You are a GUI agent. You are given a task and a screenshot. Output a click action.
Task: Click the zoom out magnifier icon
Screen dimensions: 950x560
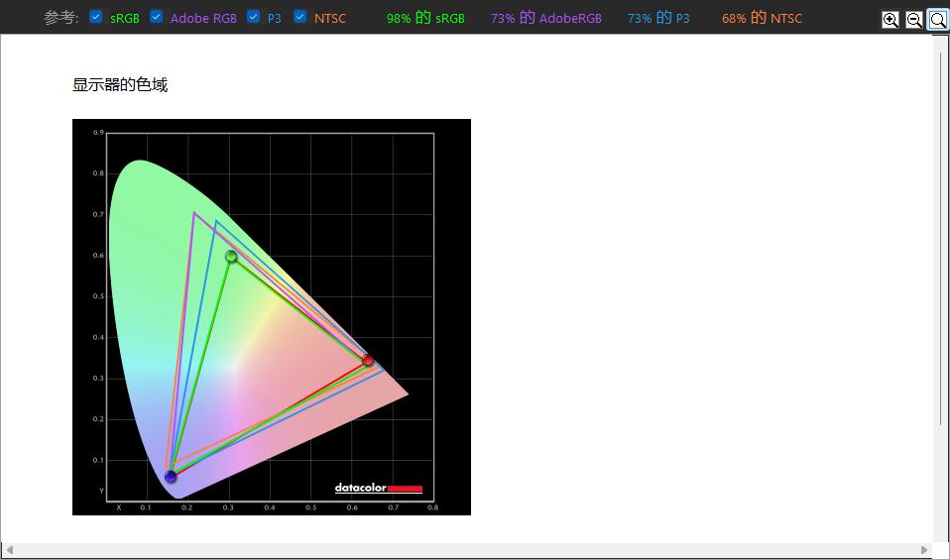click(913, 19)
